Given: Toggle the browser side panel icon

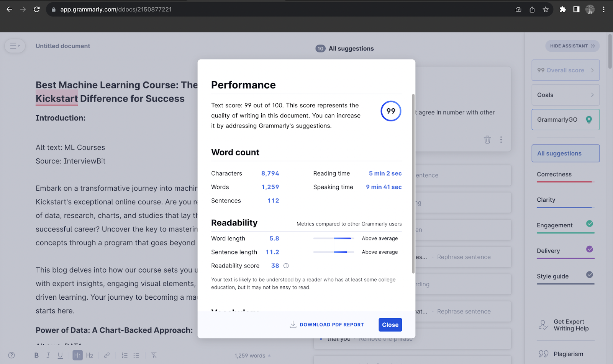Looking at the screenshot, I should tap(576, 10).
